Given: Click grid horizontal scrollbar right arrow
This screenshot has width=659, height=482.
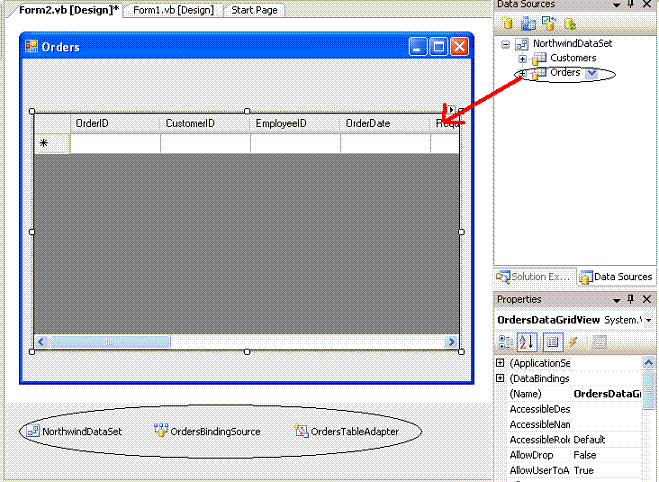Looking at the screenshot, I should (x=452, y=342).
